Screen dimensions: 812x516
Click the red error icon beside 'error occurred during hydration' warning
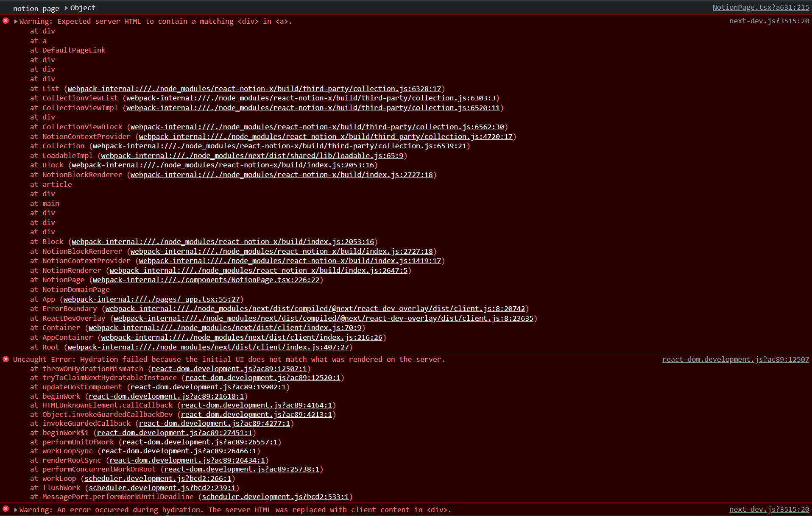coord(6,508)
